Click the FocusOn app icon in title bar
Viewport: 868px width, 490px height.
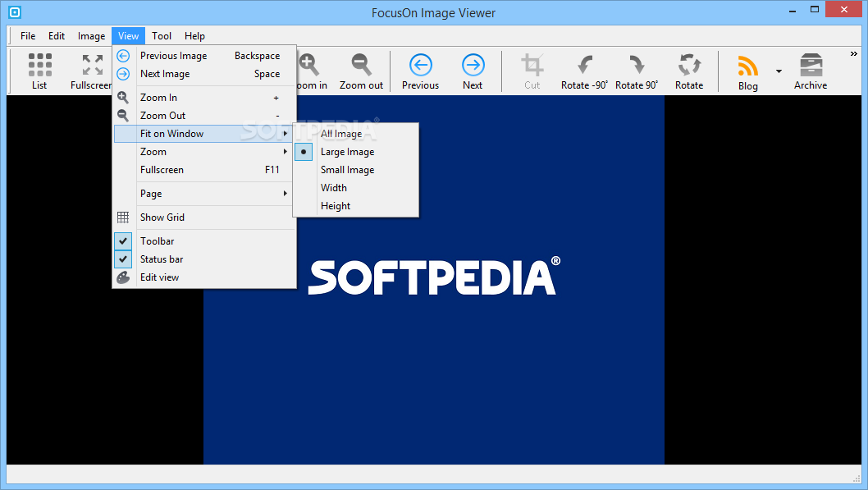click(15, 12)
